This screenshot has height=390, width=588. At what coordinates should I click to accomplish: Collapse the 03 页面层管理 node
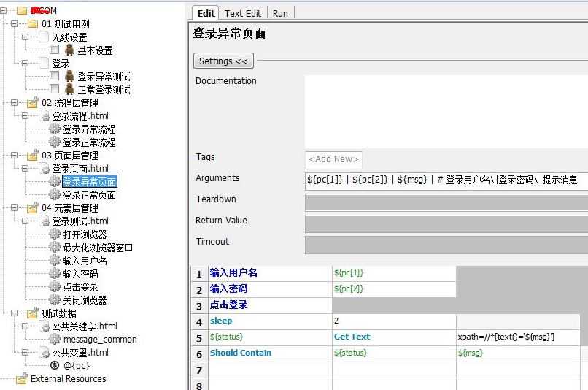[x=15, y=155]
